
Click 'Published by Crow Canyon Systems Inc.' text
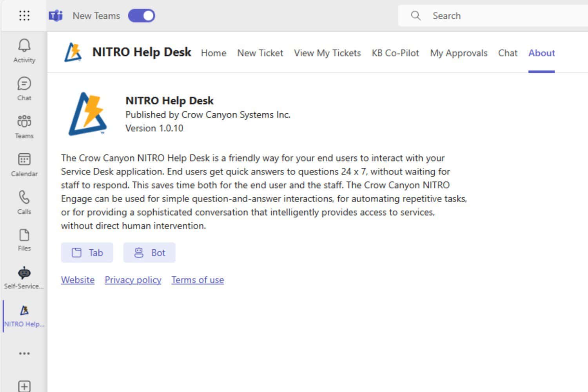point(208,114)
